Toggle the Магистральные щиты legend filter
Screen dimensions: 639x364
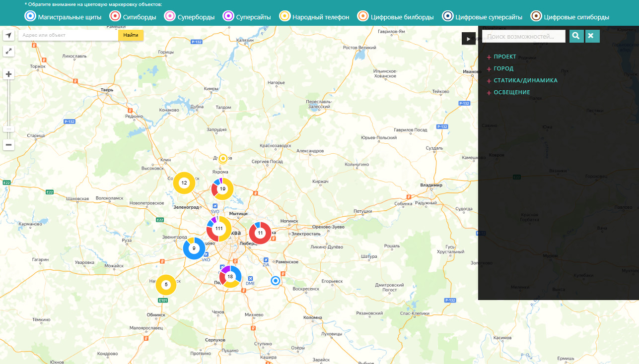pos(63,17)
